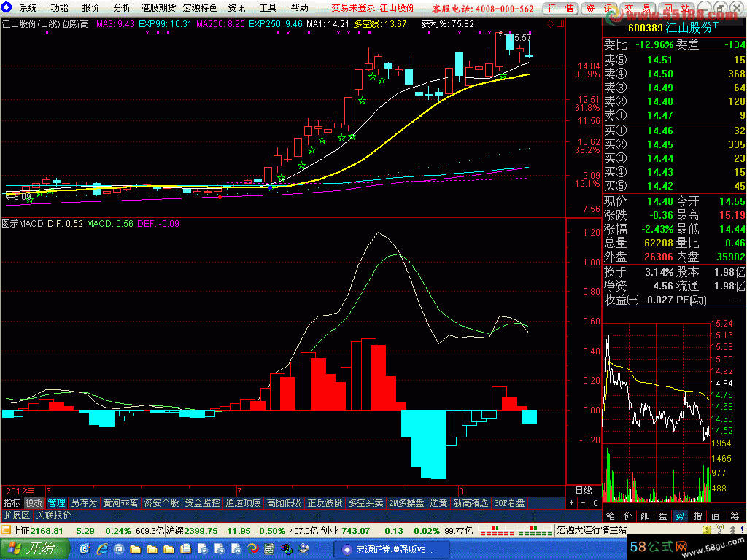747x560 pixels.
Task: Switch to the 笔 tick detail tab
Action: [x=610, y=516]
